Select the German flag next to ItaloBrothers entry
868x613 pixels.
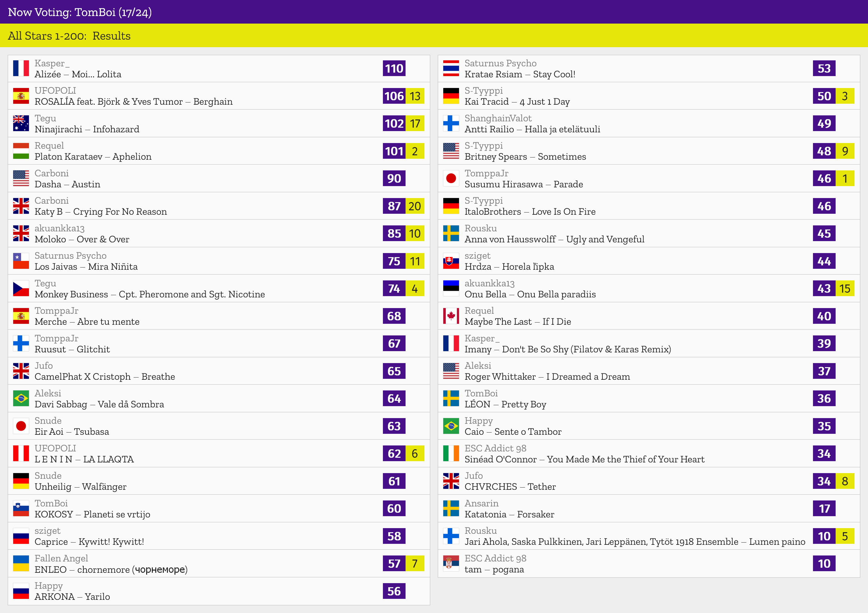(x=451, y=206)
